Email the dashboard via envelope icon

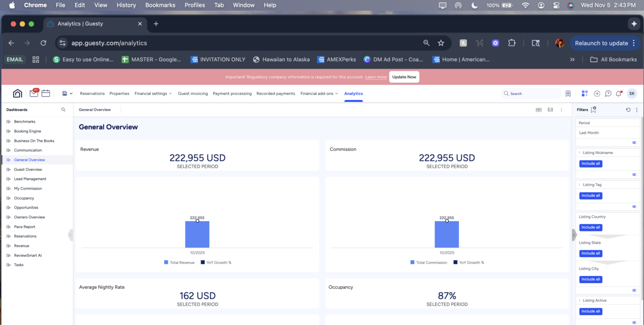coord(550,110)
